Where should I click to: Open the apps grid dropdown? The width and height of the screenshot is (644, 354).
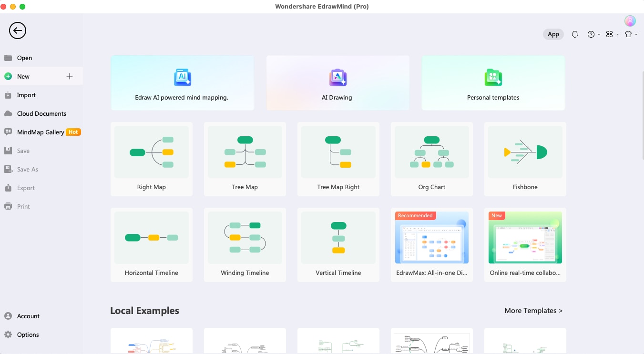(612, 34)
